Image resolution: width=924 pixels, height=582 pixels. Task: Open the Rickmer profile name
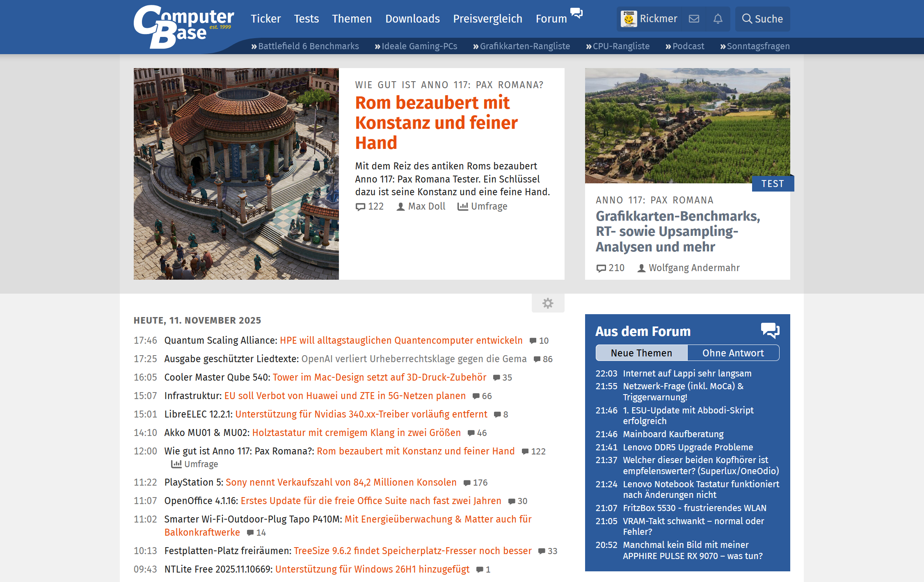pyautogui.click(x=659, y=19)
